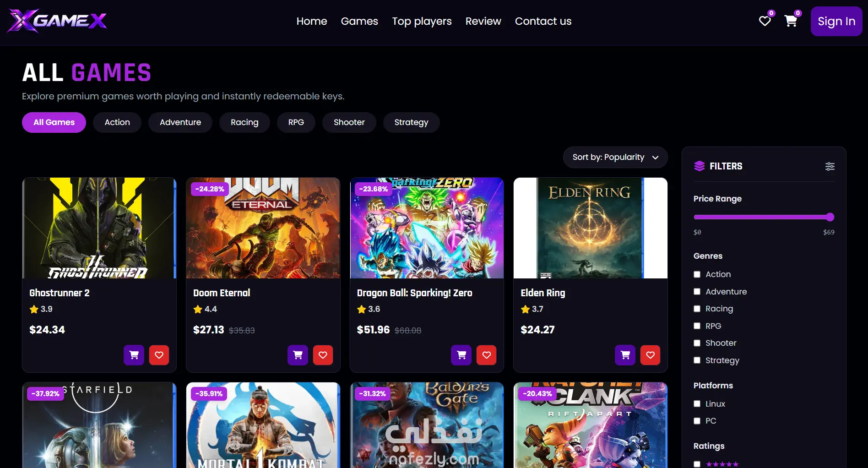Click the Sign In button
Image resolution: width=868 pixels, height=468 pixels.
[x=836, y=21]
